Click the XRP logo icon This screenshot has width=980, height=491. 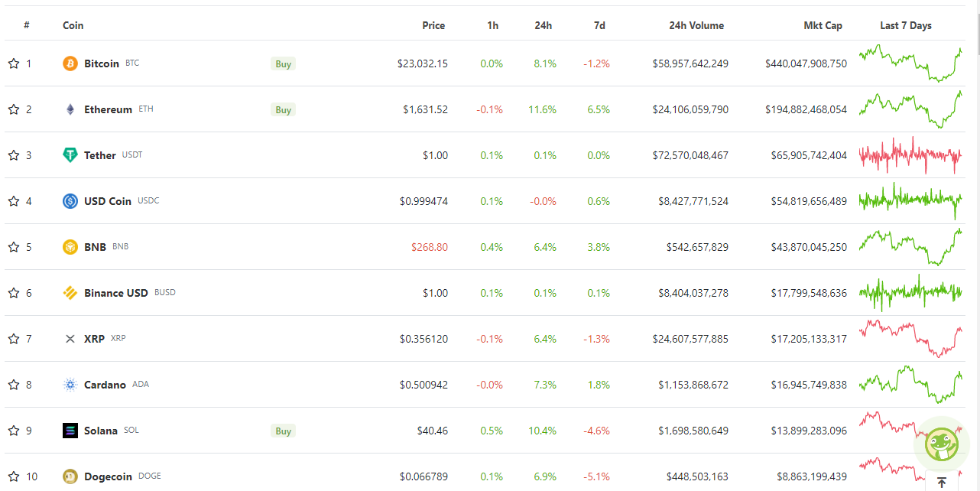click(70, 339)
